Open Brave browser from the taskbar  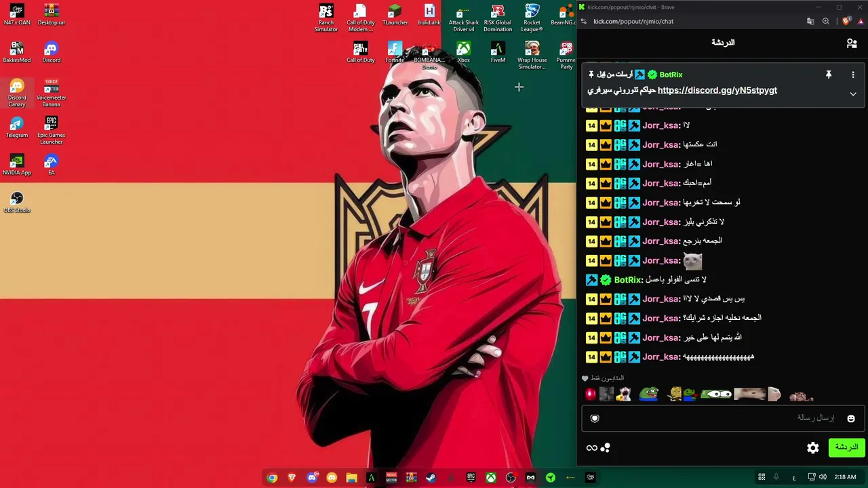coord(292,478)
